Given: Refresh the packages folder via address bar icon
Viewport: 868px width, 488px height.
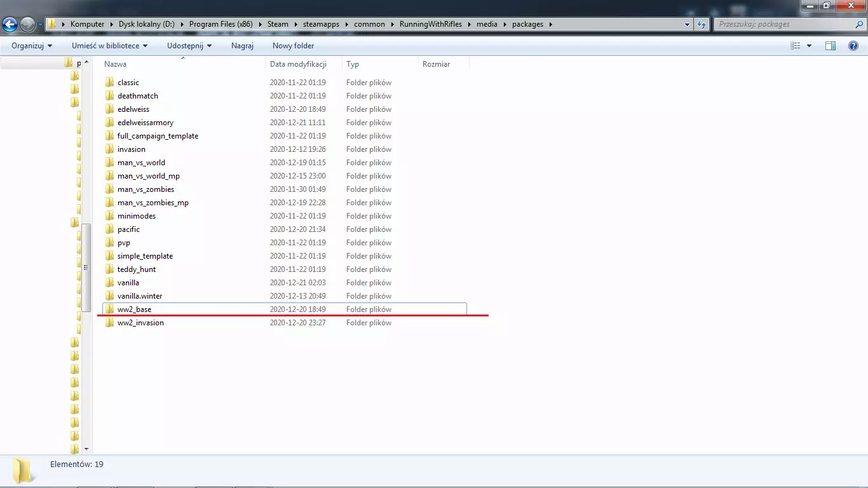Looking at the screenshot, I should (702, 24).
